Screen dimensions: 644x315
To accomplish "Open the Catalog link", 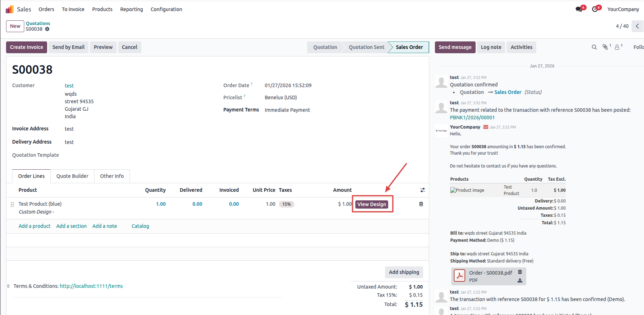I will (x=140, y=226).
